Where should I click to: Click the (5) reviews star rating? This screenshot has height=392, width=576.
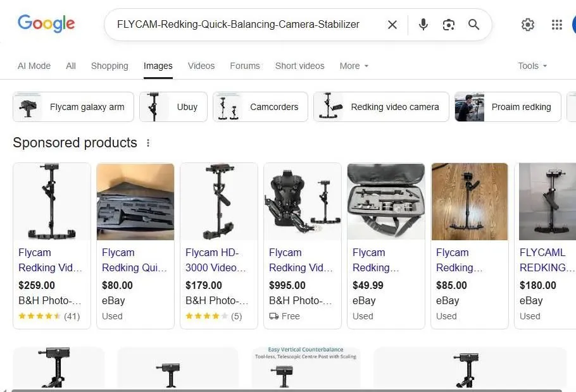coord(214,316)
